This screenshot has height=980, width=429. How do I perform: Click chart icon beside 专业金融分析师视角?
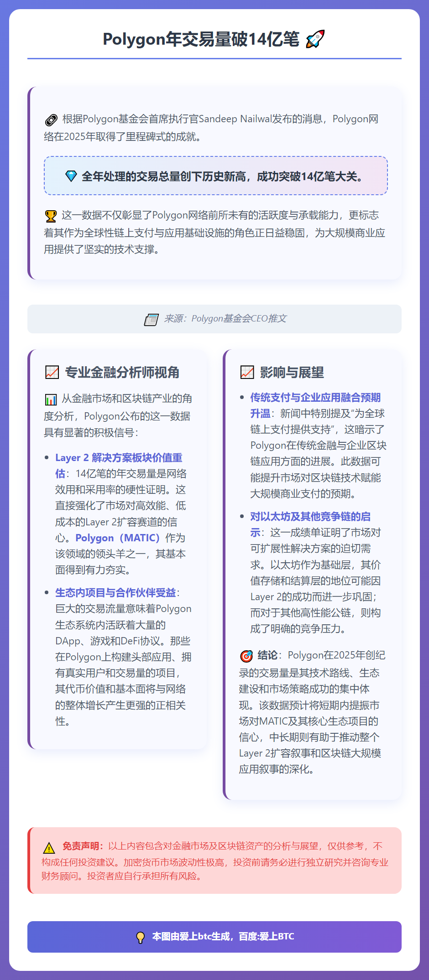click(x=52, y=373)
